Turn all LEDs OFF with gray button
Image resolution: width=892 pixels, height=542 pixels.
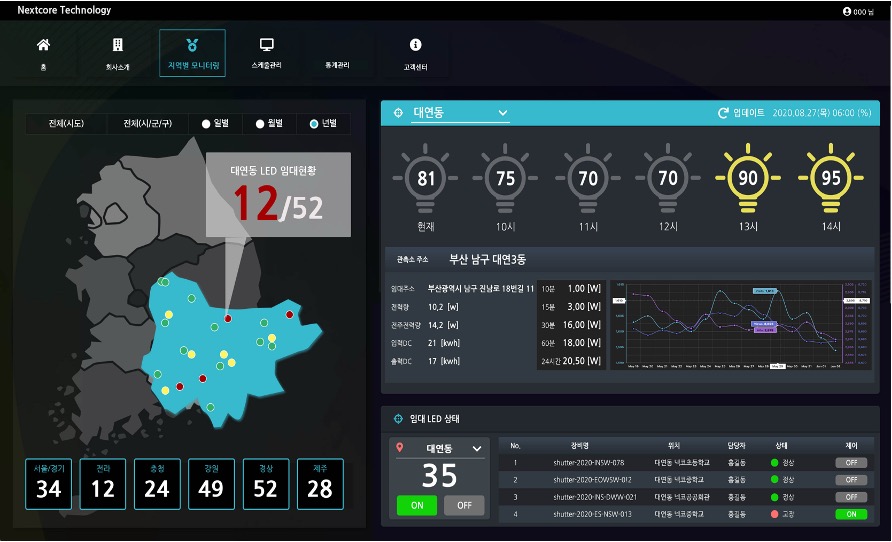[x=464, y=505]
